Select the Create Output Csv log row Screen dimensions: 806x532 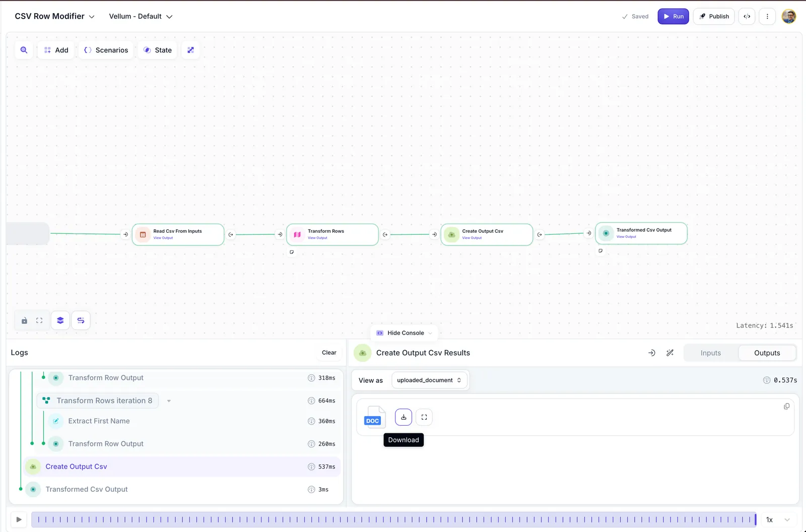[x=182, y=467]
